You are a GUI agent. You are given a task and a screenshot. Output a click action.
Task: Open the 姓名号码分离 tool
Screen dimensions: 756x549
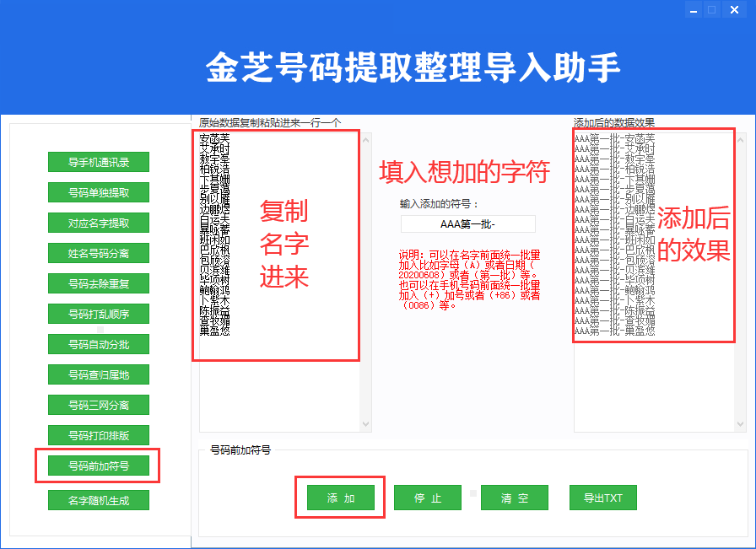tap(99, 253)
